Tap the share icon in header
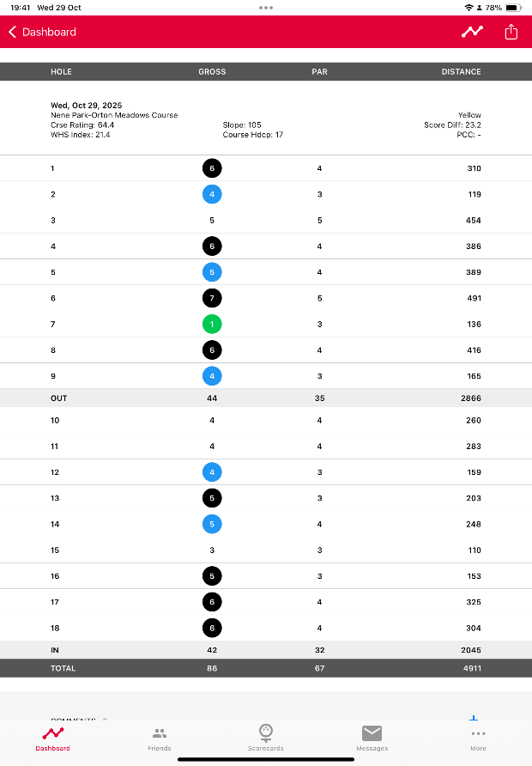 (x=511, y=32)
